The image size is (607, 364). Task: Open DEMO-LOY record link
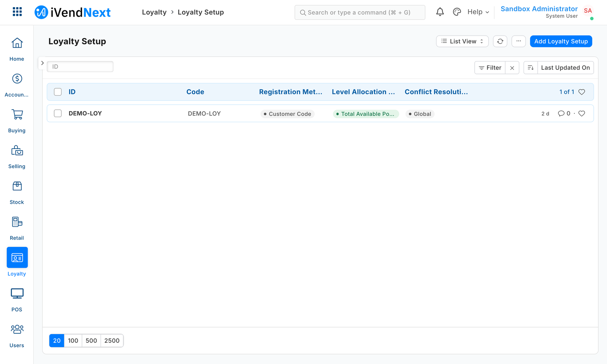(85, 113)
